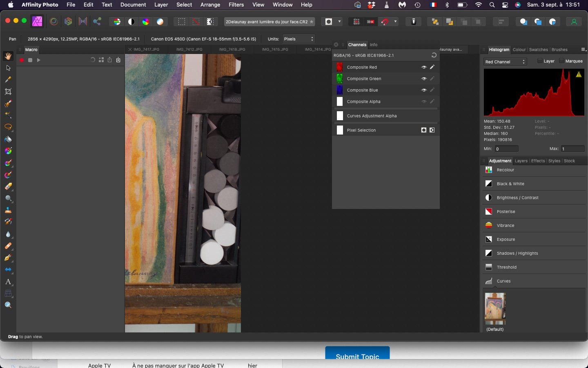Select the Selection Brush tool
The height and width of the screenshot is (368, 588).
8,103
